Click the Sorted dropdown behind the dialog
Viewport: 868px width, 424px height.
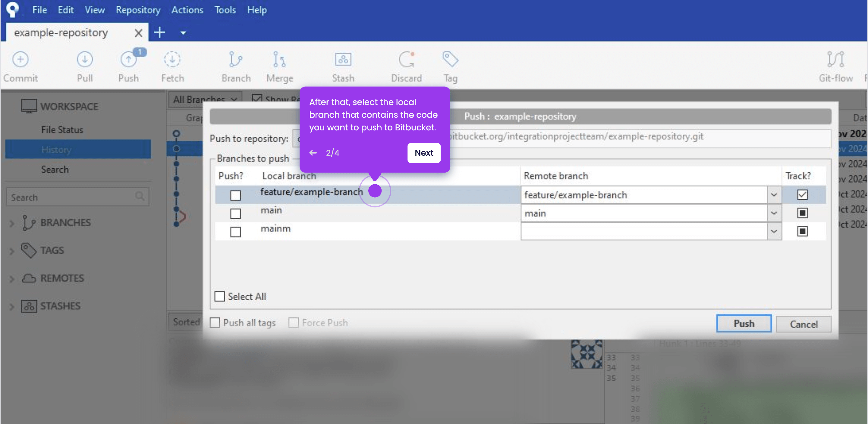click(x=186, y=322)
